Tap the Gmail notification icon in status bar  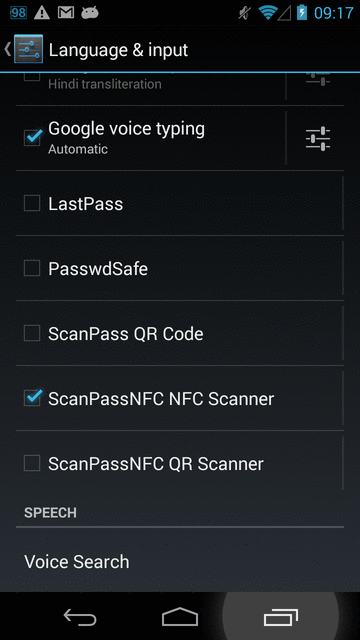point(66,13)
